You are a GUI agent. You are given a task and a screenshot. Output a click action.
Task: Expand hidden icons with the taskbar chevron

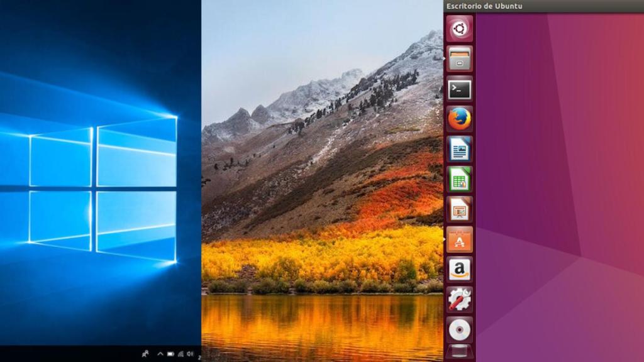pos(160,353)
